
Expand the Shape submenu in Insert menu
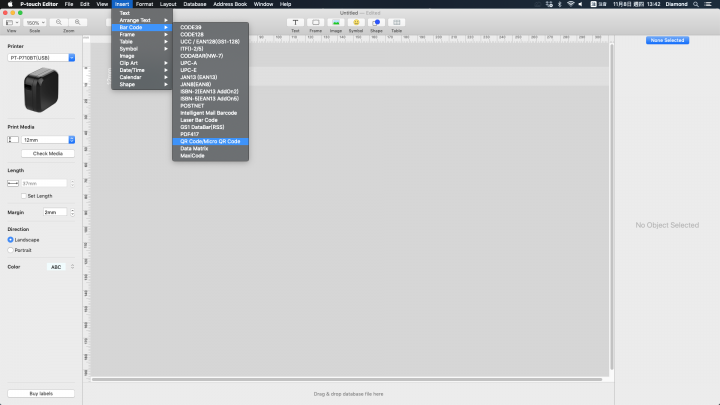[x=142, y=84]
